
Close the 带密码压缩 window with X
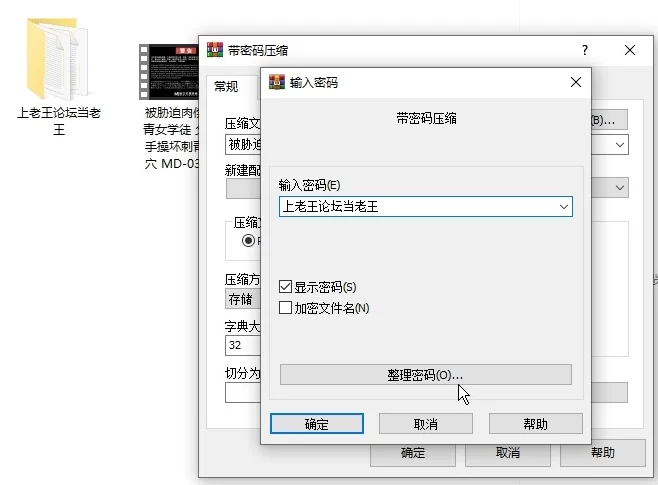630,50
